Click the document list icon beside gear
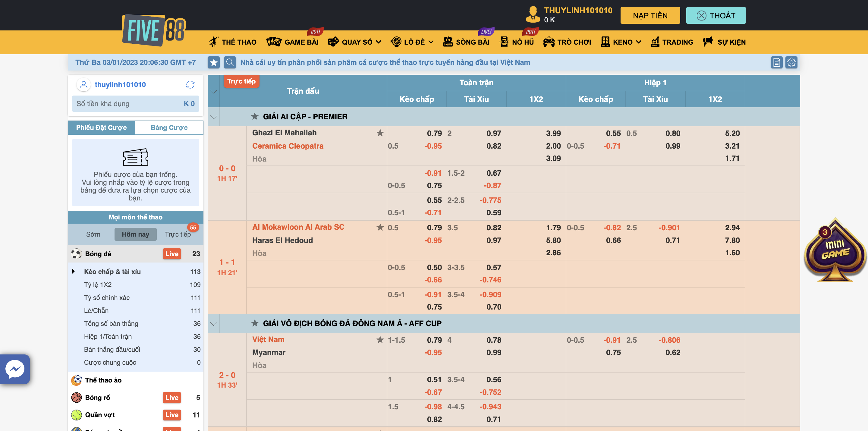The image size is (868, 431). [776, 62]
